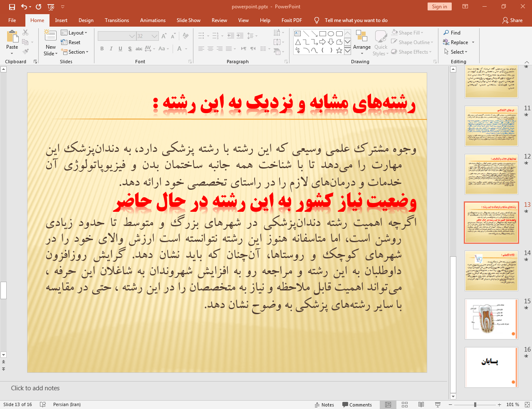Click the Paste clipboard icon

pyautogui.click(x=12, y=36)
